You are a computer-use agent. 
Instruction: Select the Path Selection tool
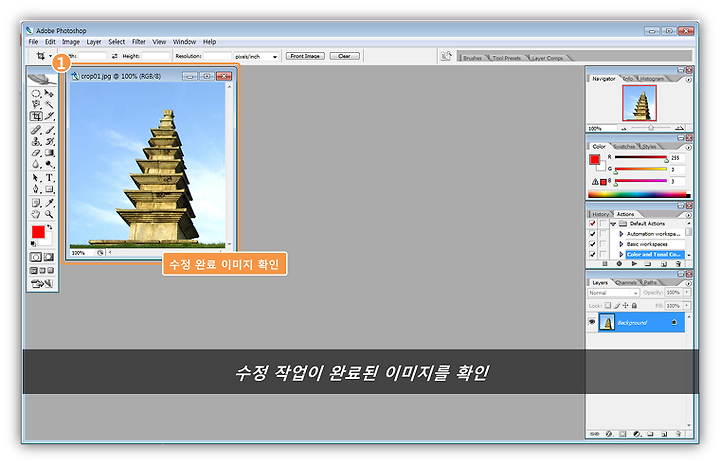[36, 178]
